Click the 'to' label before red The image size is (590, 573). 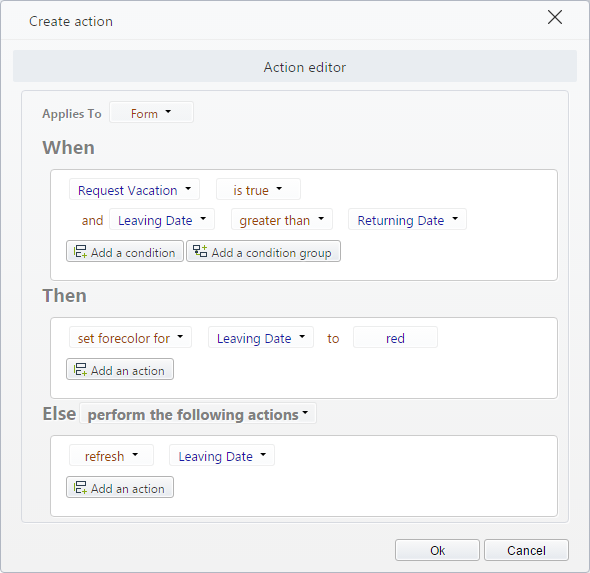point(333,338)
